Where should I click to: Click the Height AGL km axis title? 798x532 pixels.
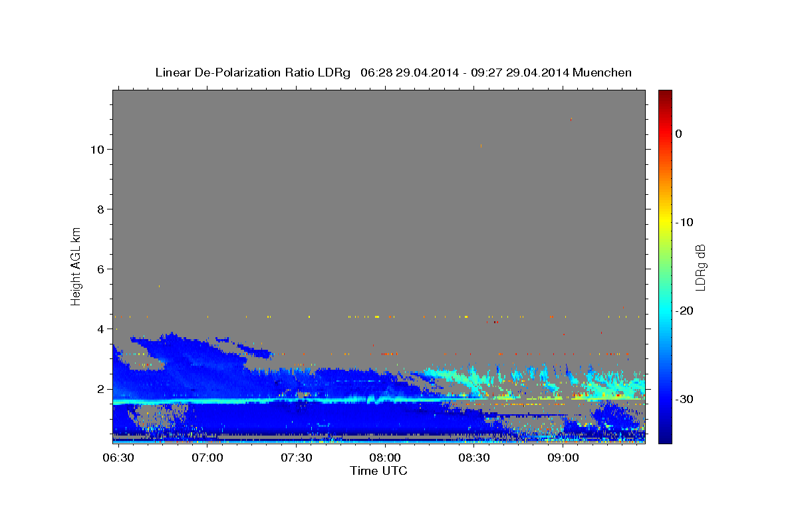point(76,265)
